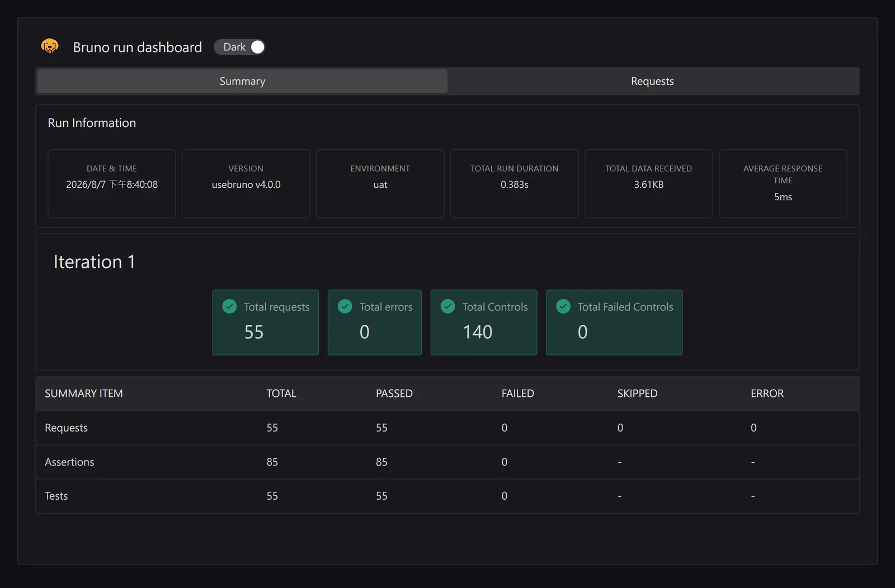Image resolution: width=895 pixels, height=588 pixels.
Task: Open the Requests tab
Action: pyautogui.click(x=652, y=81)
